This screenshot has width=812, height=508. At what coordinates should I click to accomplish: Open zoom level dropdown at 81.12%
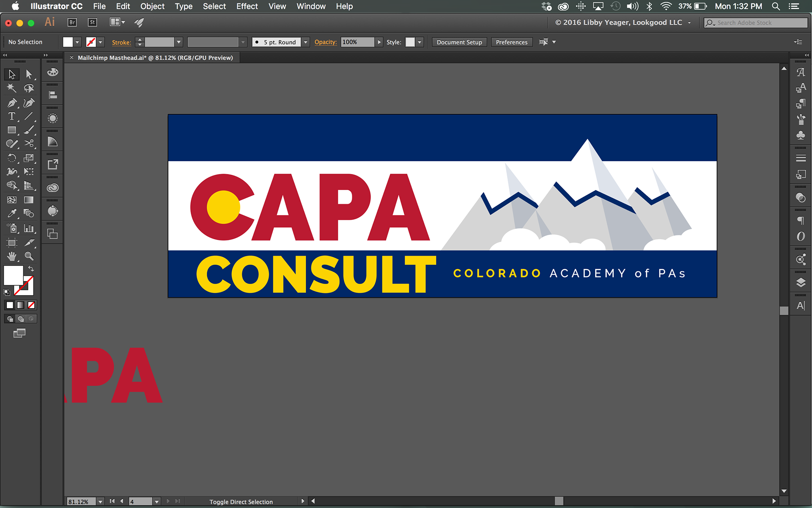click(100, 501)
